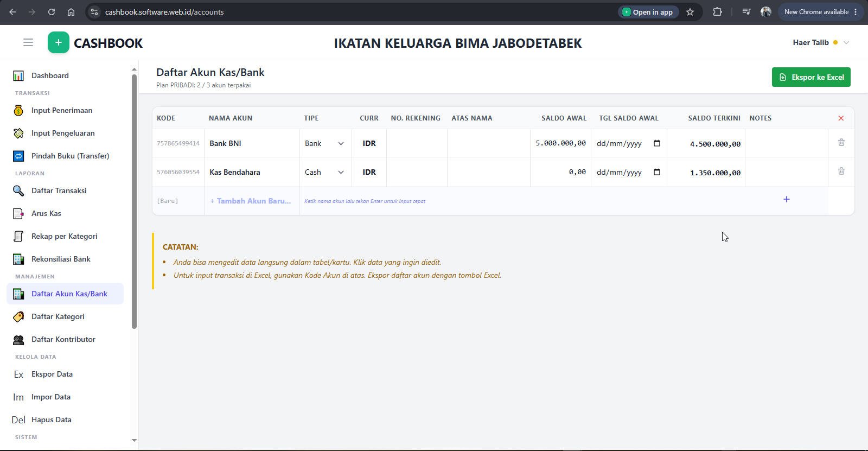Delete the Bank BNI account trash icon
868x451 pixels.
tap(841, 142)
